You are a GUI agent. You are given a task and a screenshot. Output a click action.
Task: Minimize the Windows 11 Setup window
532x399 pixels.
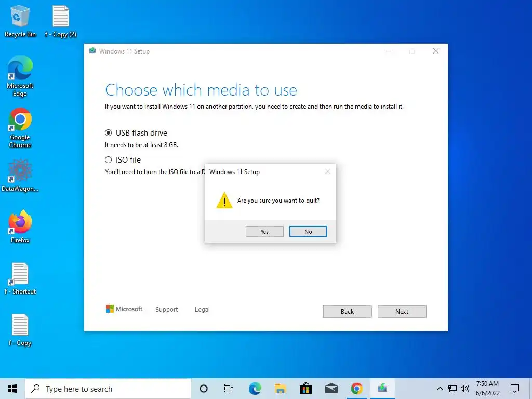tap(389, 51)
